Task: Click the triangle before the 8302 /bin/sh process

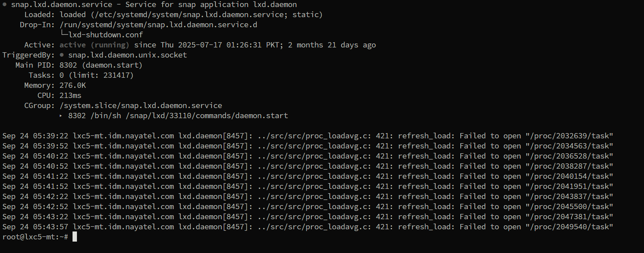Action: click(61, 116)
